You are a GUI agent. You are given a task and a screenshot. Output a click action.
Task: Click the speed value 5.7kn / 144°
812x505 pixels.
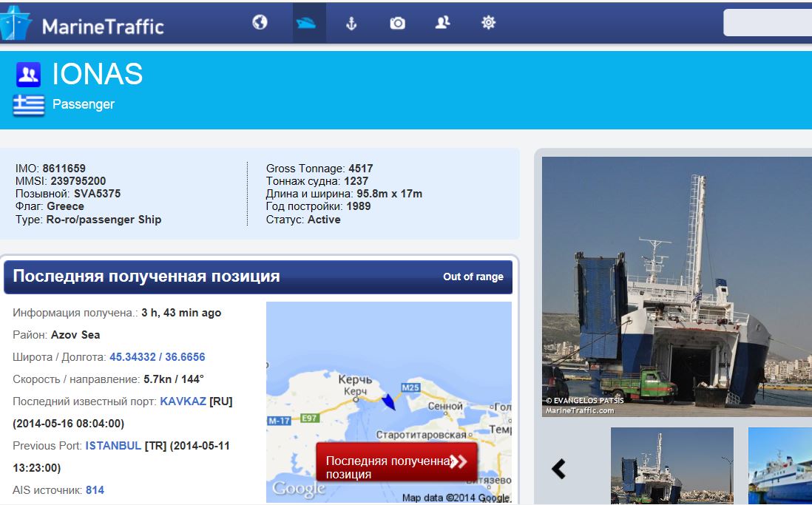pyautogui.click(x=174, y=379)
